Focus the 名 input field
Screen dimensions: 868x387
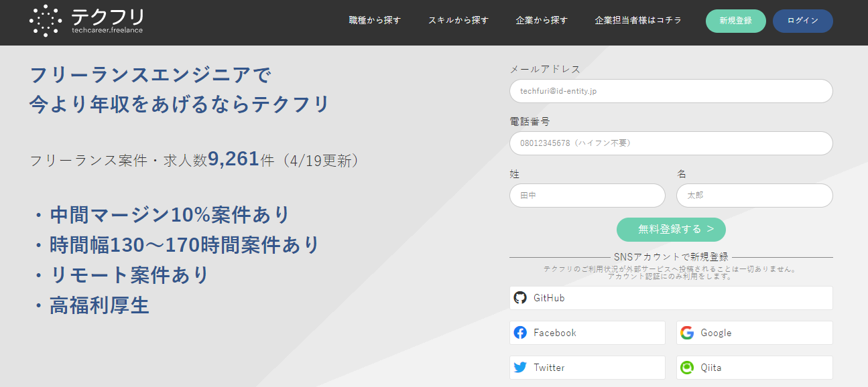tap(755, 196)
